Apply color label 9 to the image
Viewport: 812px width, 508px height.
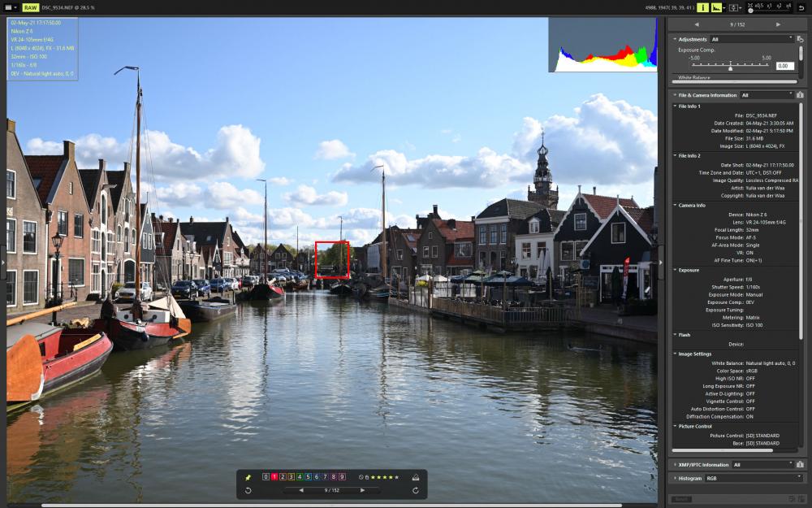coord(342,477)
